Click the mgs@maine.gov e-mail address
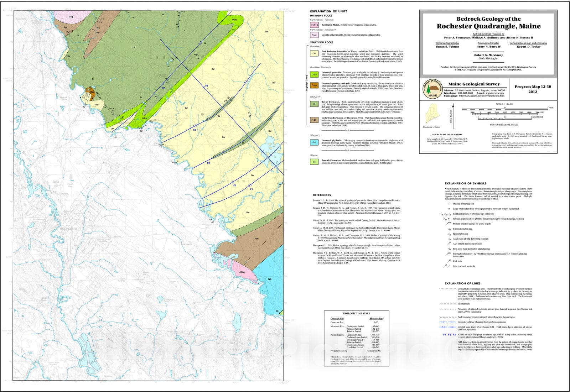The image size is (570, 392). [x=496, y=93]
